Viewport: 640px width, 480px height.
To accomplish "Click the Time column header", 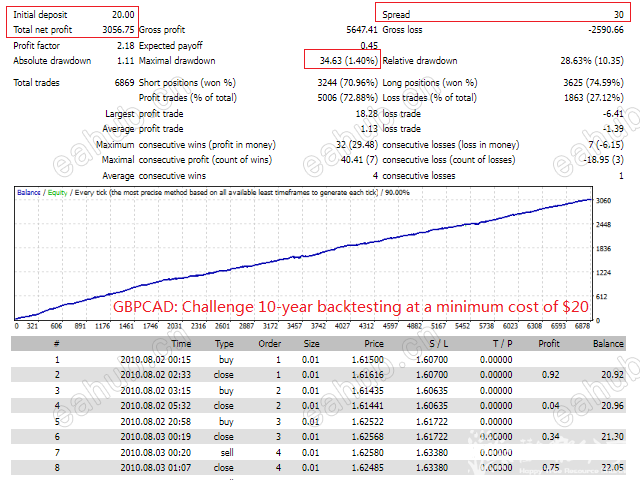I will [x=181, y=344].
